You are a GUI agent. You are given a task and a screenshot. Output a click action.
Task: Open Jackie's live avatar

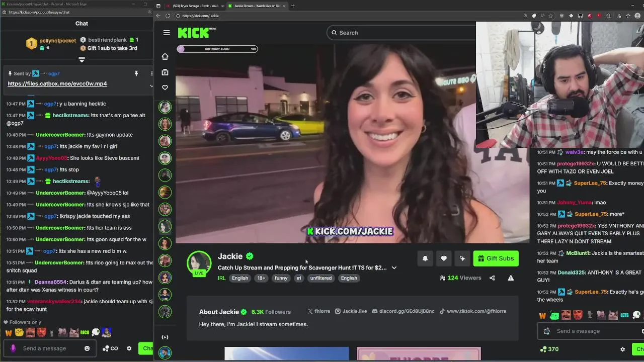pyautogui.click(x=199, y=263)
